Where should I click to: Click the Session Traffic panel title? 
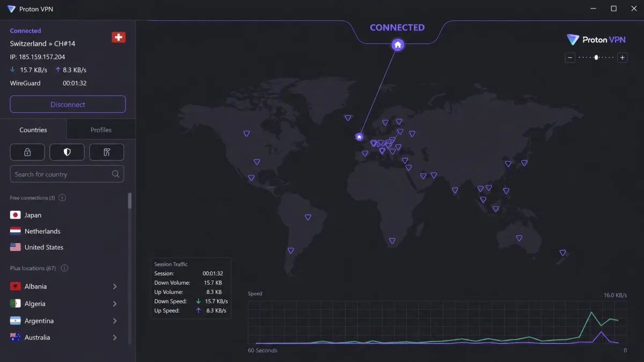click(171, 264)
